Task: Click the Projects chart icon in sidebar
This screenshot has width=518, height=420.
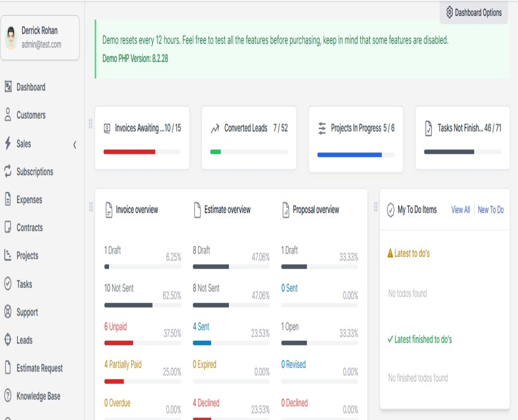Action: pos(8,255)
